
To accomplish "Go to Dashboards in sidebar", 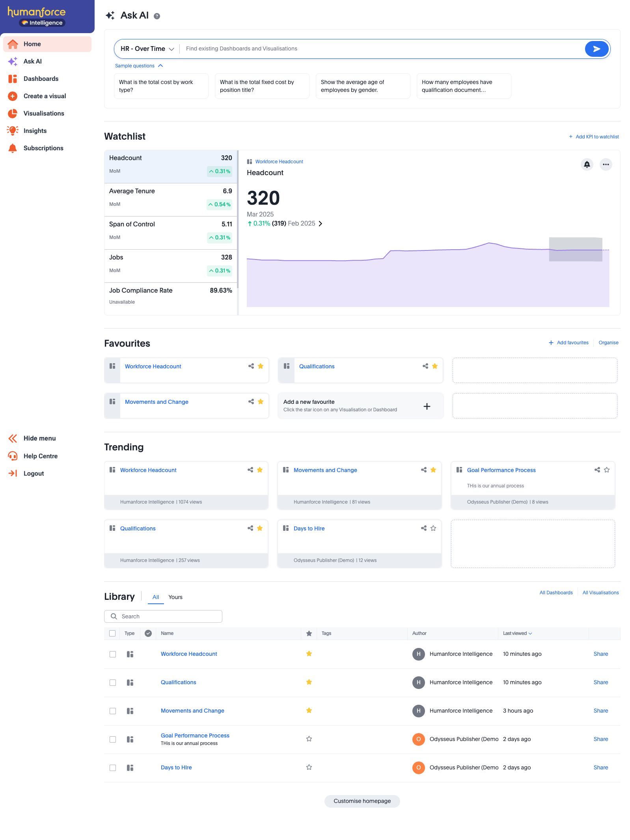I will tap(47, 79).
